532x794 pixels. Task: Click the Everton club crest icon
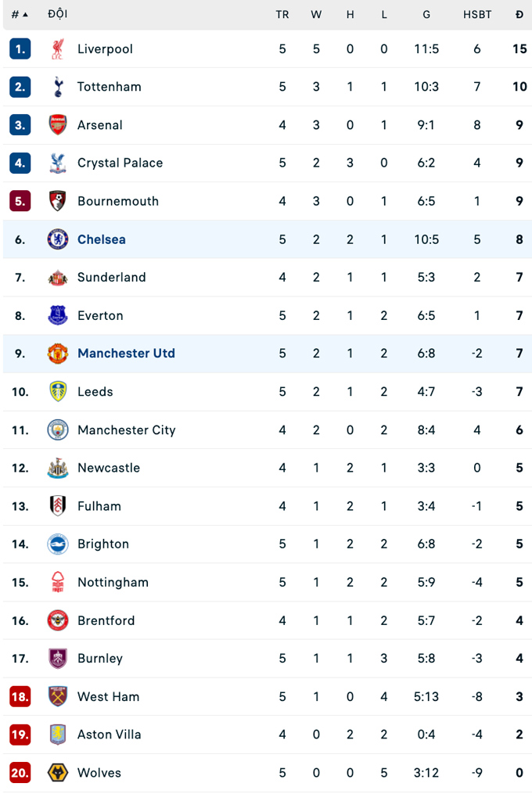click(x=58, y=315)
